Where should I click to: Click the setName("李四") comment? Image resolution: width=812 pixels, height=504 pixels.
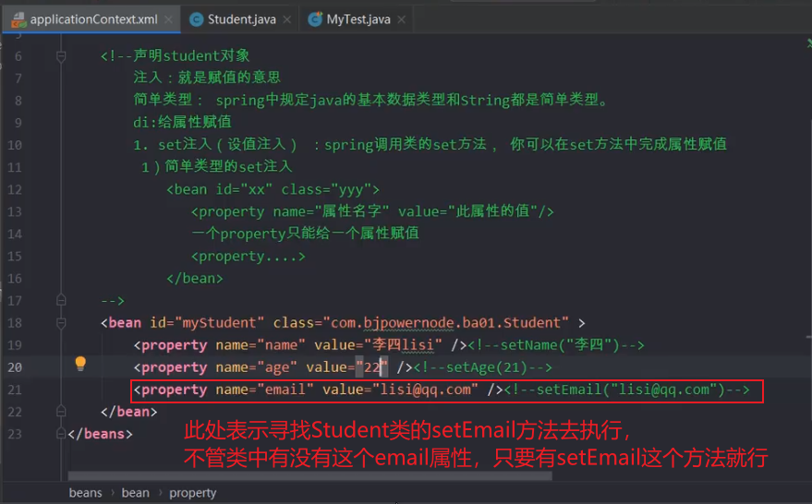(x=556, y=344)
